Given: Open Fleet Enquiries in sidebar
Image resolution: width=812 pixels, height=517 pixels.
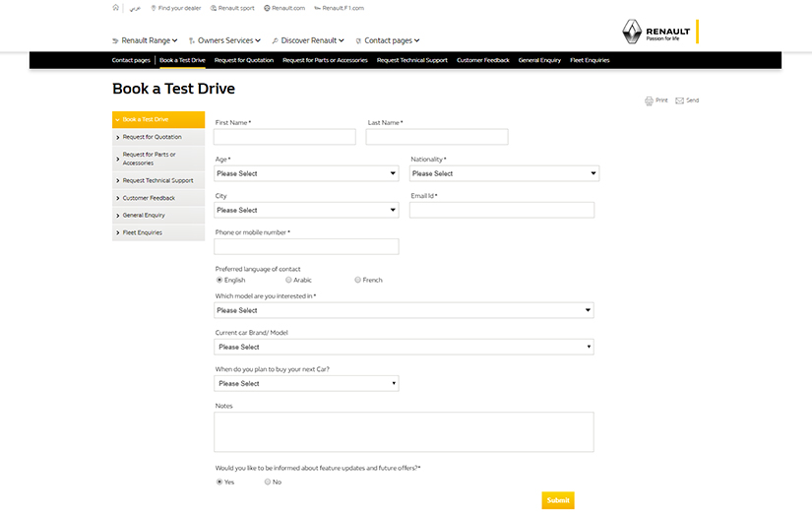Looking at the screenshot, I should [158, 232].
